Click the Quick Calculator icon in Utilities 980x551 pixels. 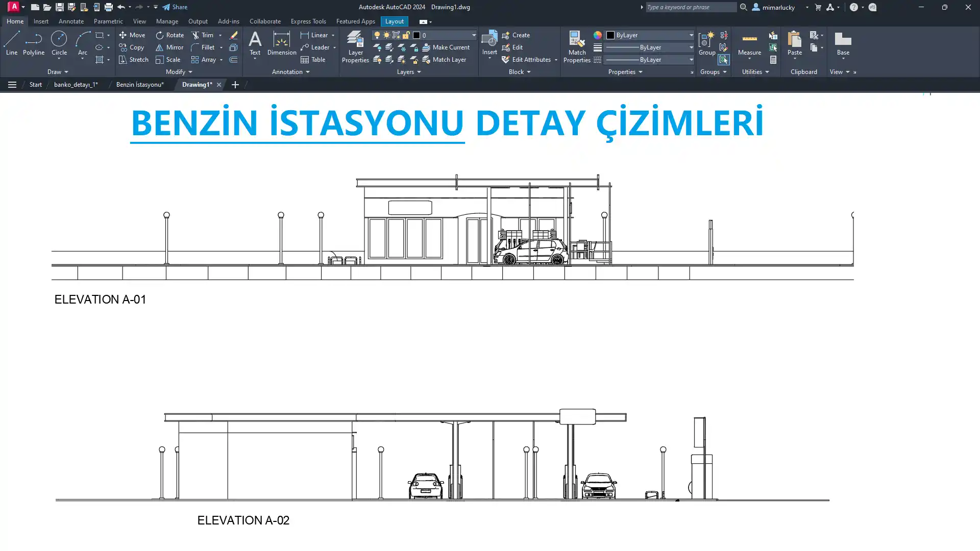click(x=773, y=60)
